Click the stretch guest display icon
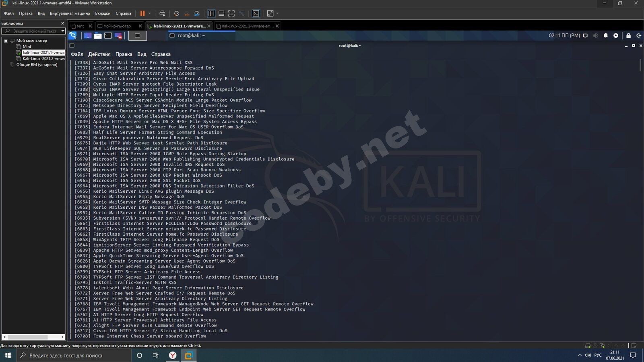 [270, 13]
